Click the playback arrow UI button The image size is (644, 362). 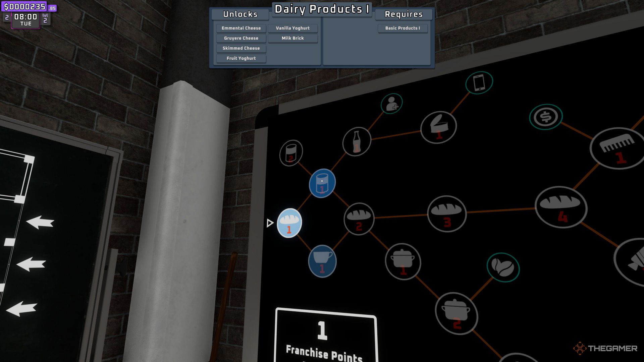[270, 223]
